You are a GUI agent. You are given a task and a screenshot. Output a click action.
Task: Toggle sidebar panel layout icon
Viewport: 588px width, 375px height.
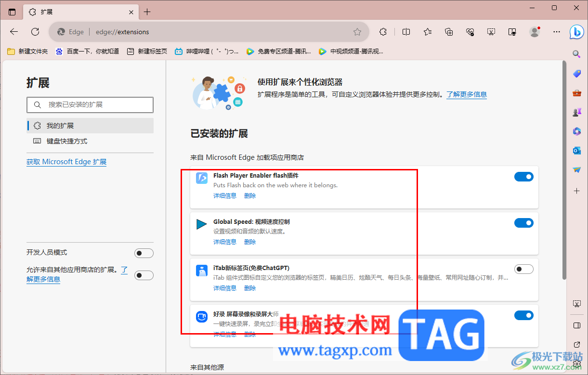click(576, 326)
